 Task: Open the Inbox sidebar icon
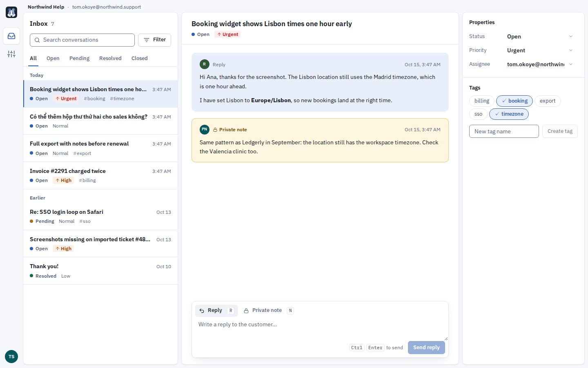coord(11,36)
